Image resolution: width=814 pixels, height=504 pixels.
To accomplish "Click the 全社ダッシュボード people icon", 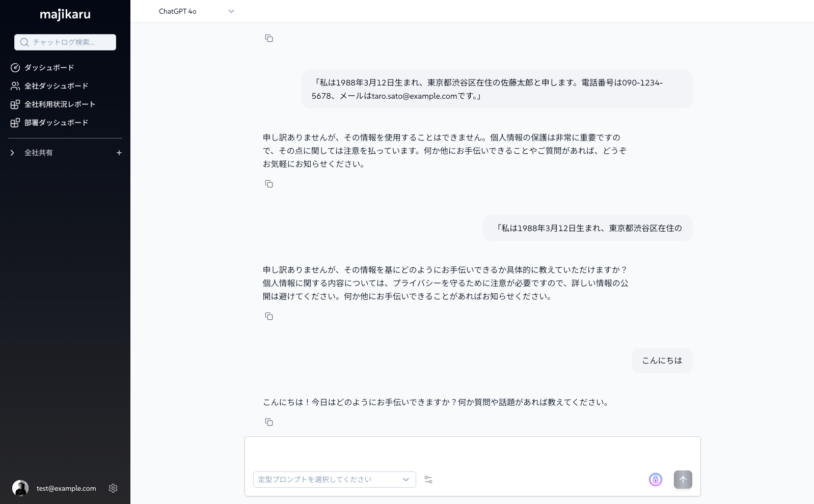I will pos(15,86).
